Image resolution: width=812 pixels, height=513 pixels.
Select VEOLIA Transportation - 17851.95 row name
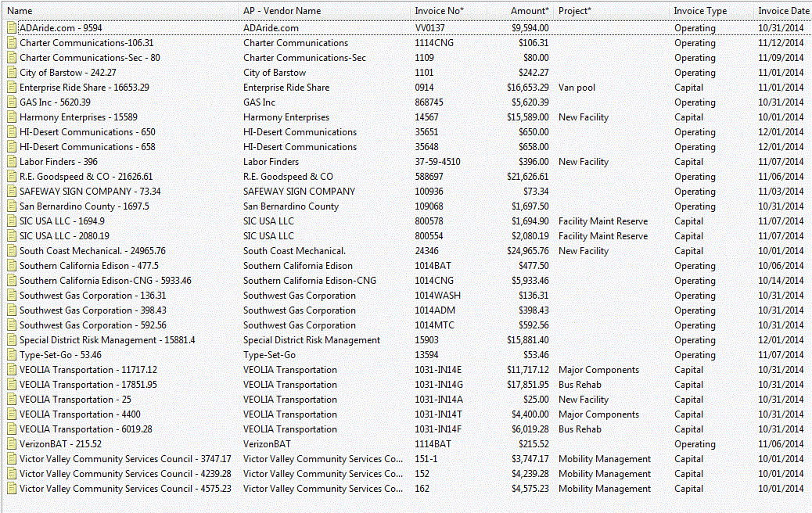coord(88,385)
